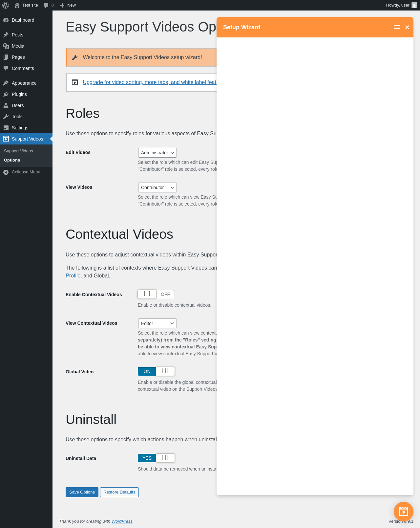Viewport: 420px width, 528px height.
Task: Click the Posts pushpin icon
Action: pos(6,35)
